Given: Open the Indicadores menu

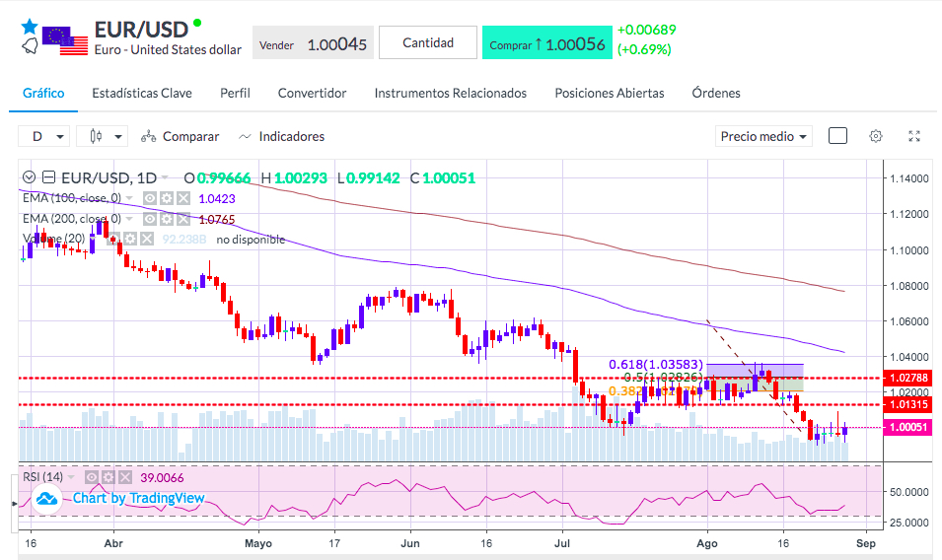Looking at the screenshot, I should (282, 137).
